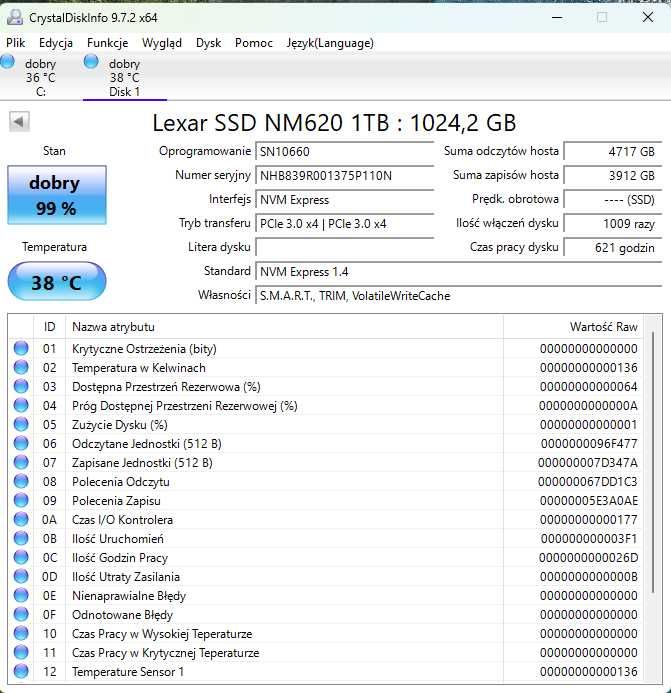Click status orb for Ilość Uruchomień
Image resolution: width=671 pixels, height=693 pixels.
pyautogui.click(x=21, y=538)
